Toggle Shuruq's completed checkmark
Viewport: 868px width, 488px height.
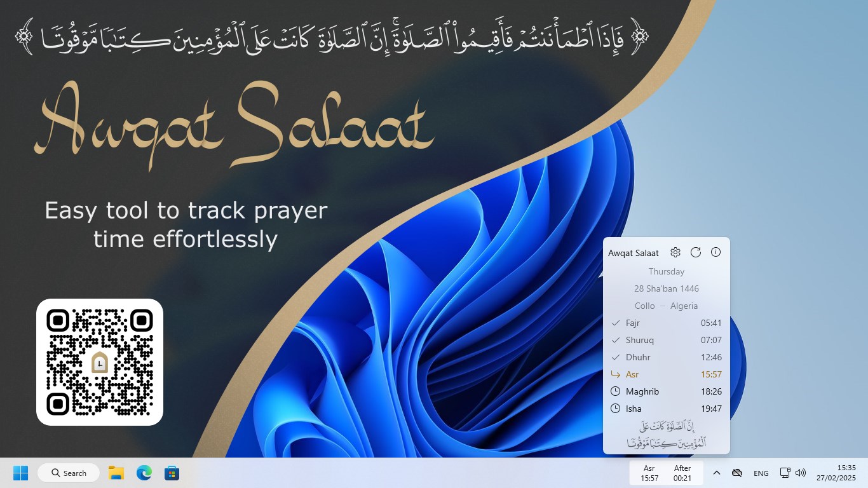click(616, 340)
